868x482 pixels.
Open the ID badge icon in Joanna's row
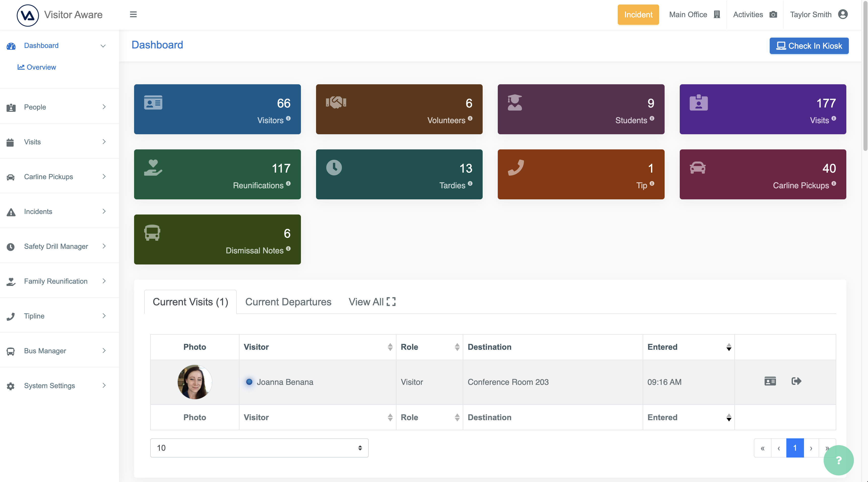[x=770, y=381]
